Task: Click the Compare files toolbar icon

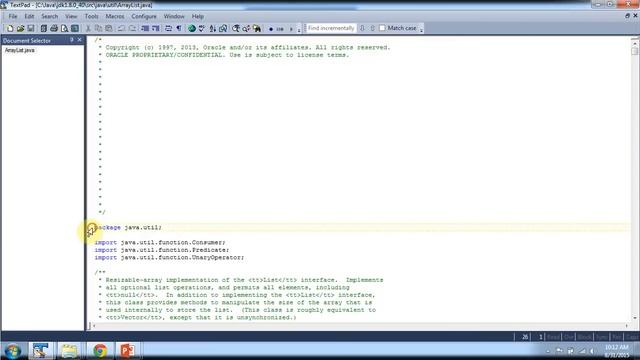Action: tap(223, 29)
